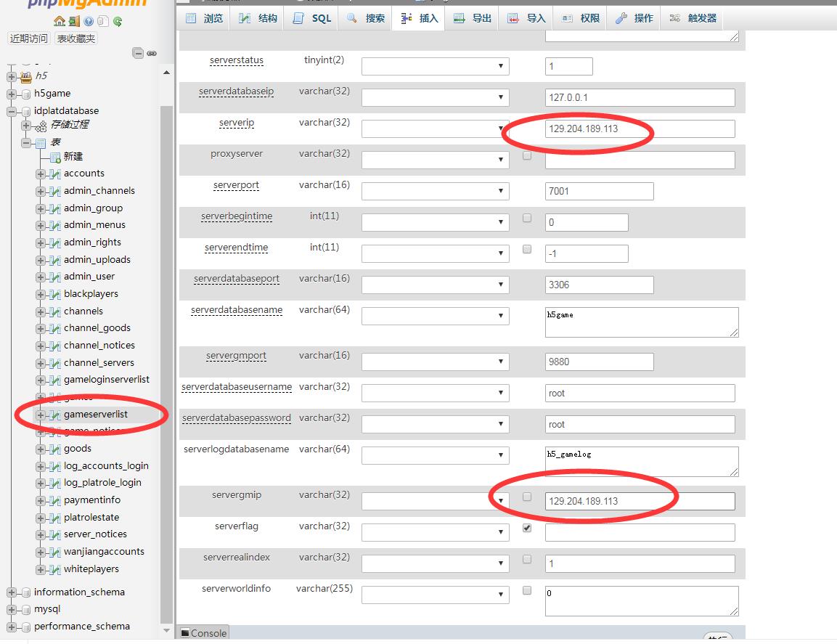Collapse the idplatdatabase node
The width and height of the screenshot is (837, 644).
(11, 112)
